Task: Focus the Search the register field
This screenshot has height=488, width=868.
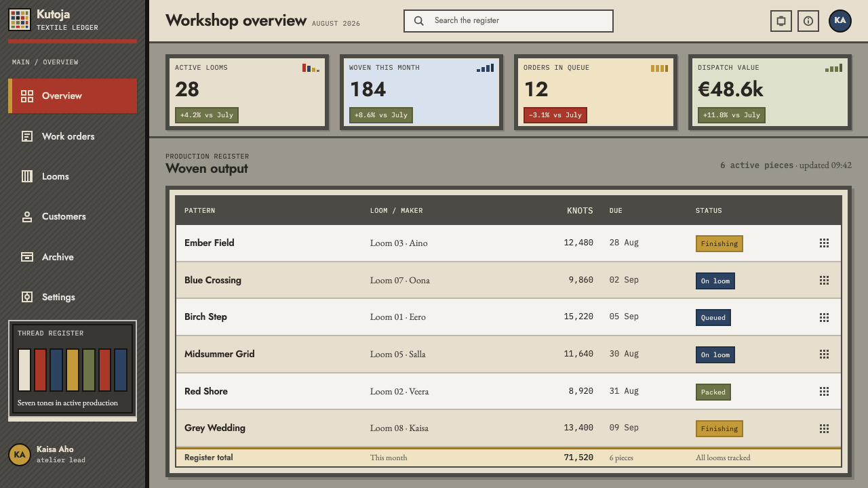Action: tap(509, 21)
